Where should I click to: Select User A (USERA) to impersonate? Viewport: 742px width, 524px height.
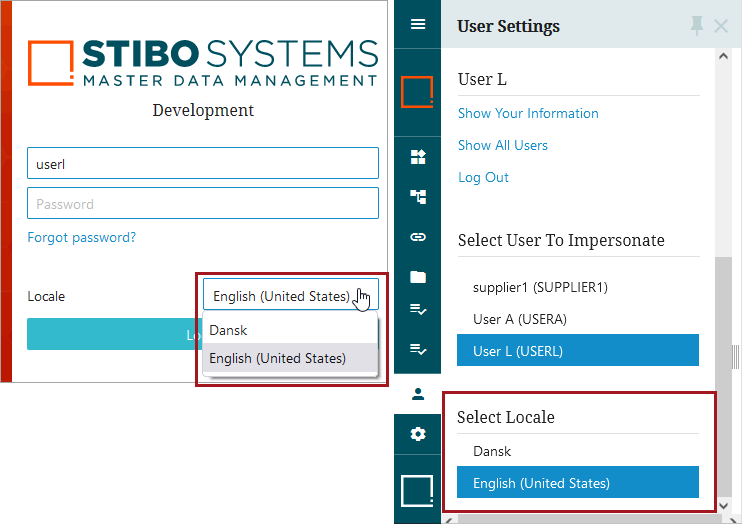coord(578,319)
